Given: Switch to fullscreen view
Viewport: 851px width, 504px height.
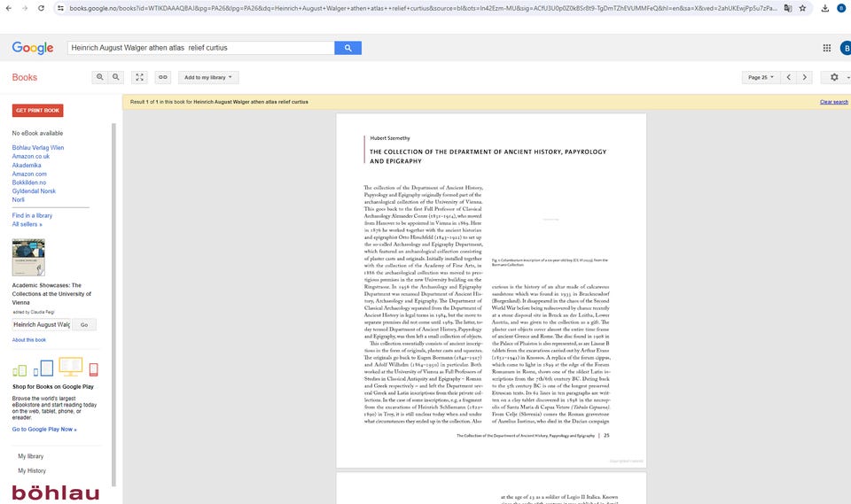Looking at the screenshot, I should click(x=139, y=77).
